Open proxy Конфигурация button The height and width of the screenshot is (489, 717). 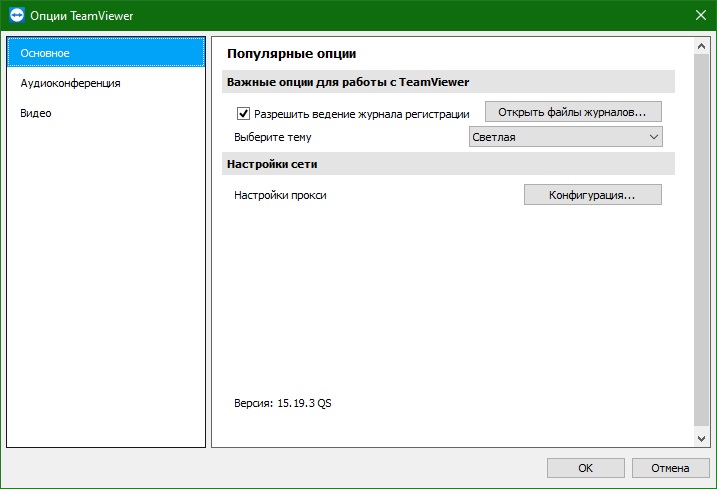point(593,195)
